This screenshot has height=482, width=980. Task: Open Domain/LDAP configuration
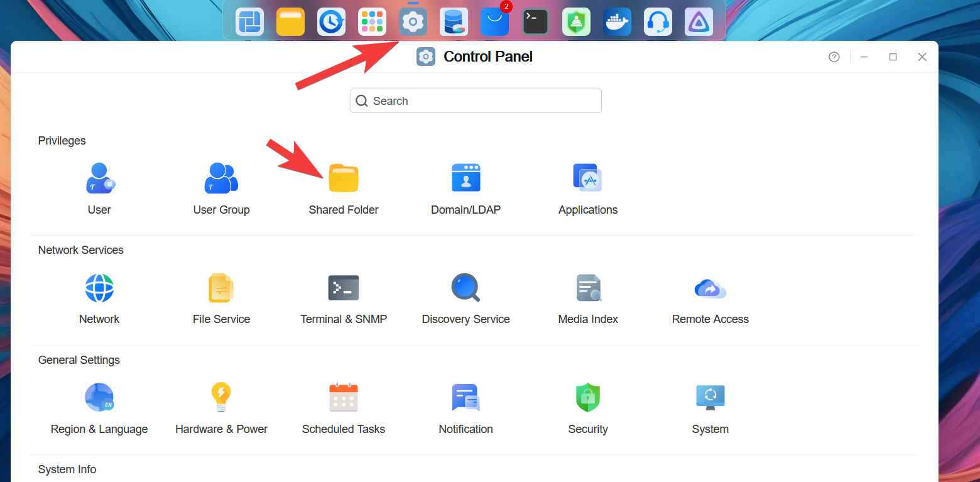point(465,178)
